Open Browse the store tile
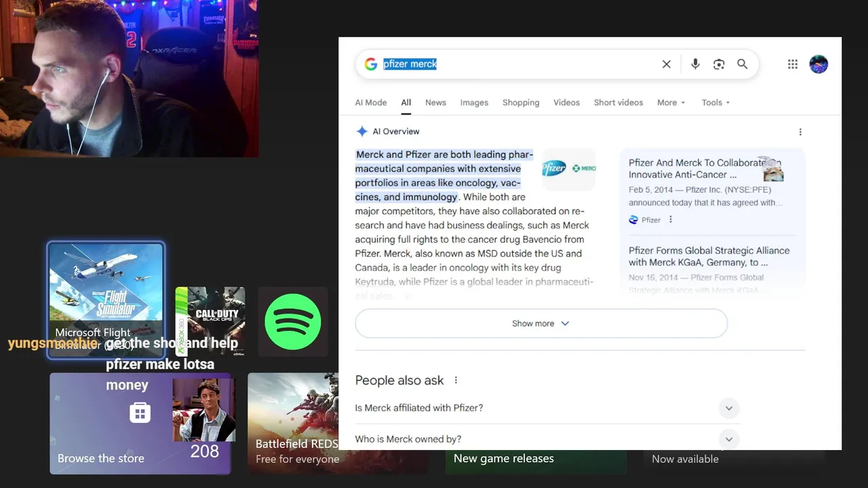Image resolution: width=868 pixels, height=488 pixels. [x=140, y=424]
